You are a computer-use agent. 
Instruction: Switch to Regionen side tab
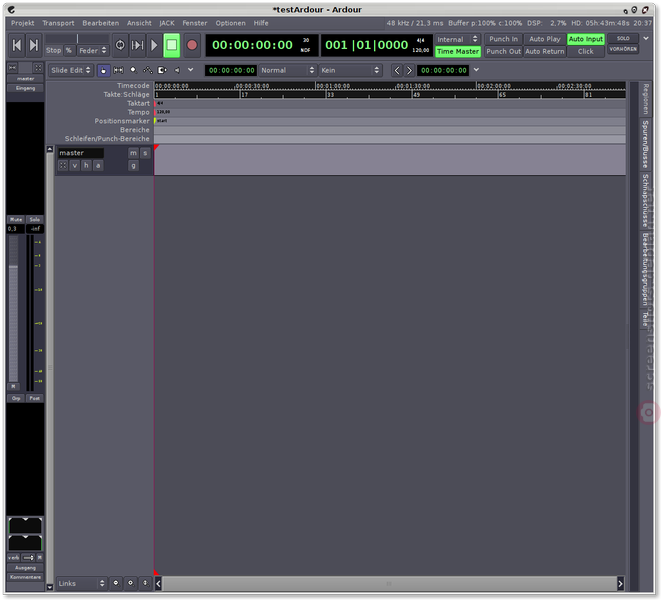pos(645,99)
